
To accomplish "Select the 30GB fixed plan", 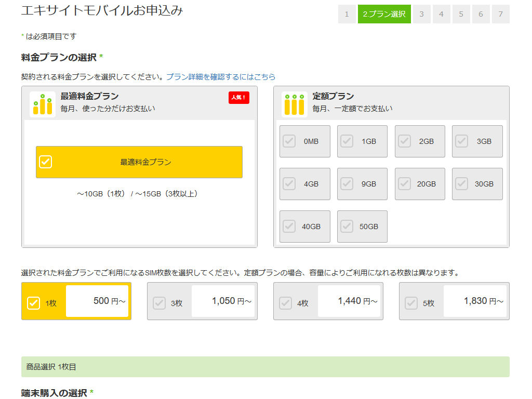I will (477, 184).
